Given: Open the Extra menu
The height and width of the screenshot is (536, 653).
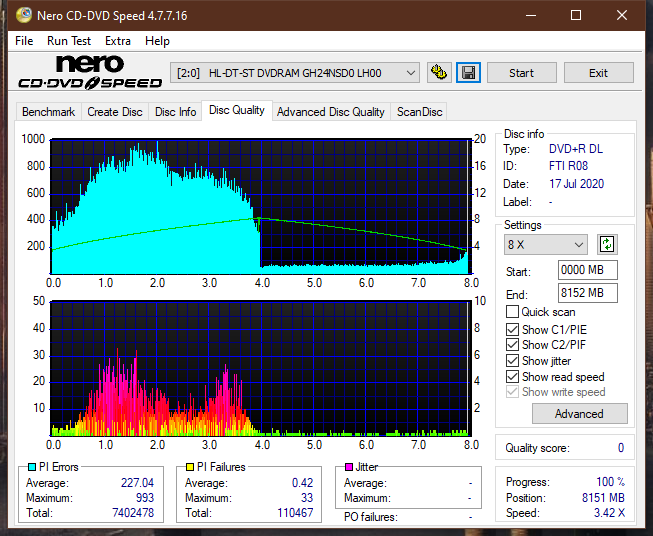Looking at the screenshot, I should [x=118, y=41].
